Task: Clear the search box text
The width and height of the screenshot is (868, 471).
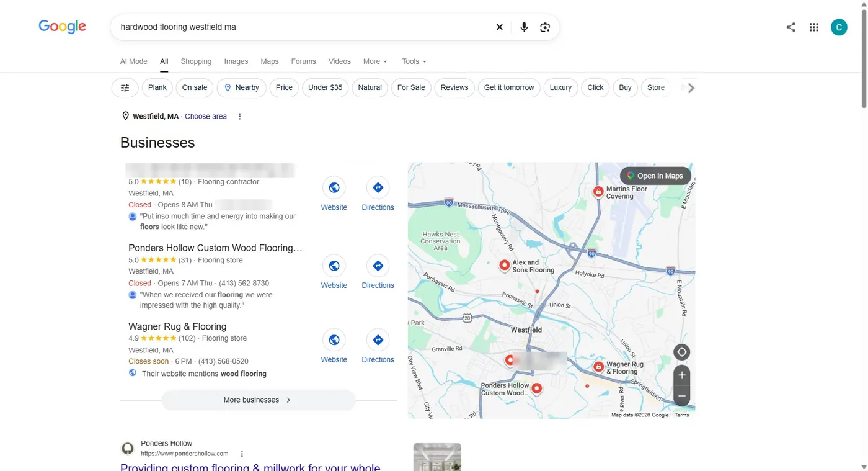Action: tap(500, 27)
